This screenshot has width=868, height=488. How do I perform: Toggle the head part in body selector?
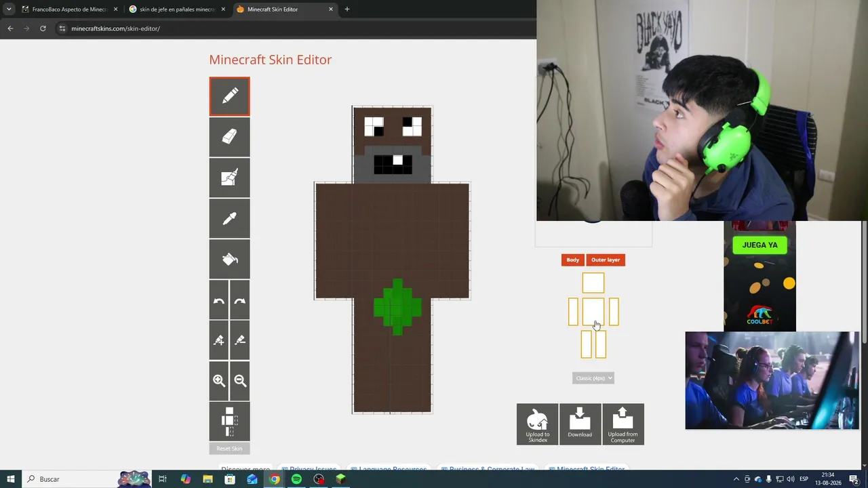click(593, 283)
